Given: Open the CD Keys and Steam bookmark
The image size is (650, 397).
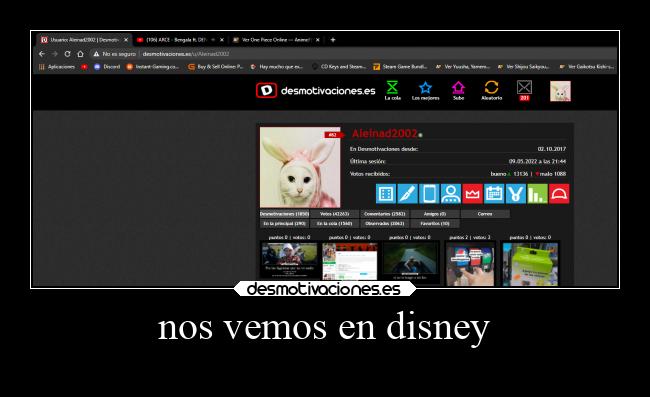Looking at the screenshot, I should click(339, 67).
